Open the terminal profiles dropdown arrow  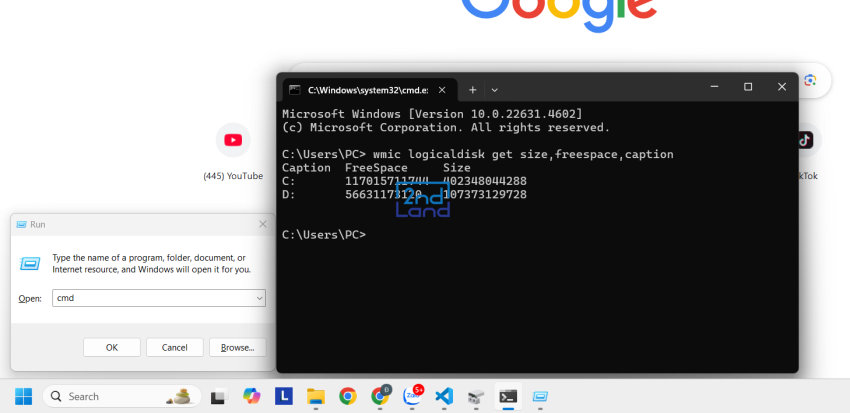pos(494,90)
